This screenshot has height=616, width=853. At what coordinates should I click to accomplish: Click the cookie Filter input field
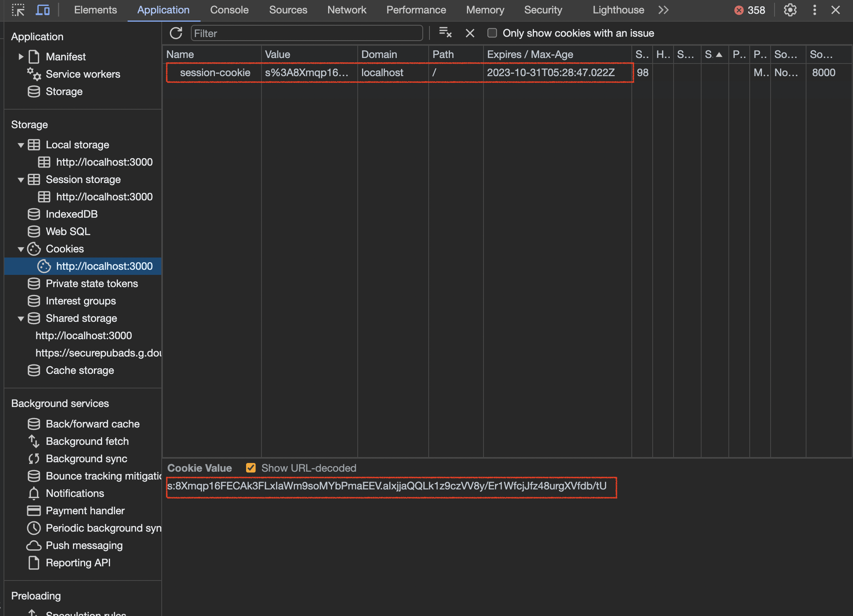[306, 33]
